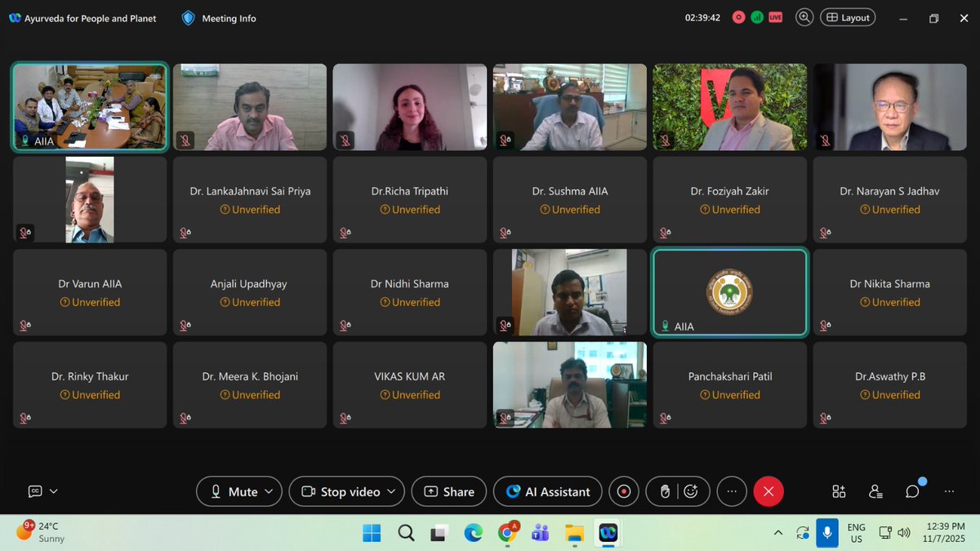The height and width of the screenshot is (551, 980).
Task: Open the Chat panel
Action: pyautogui.click(x=911, y=491)
